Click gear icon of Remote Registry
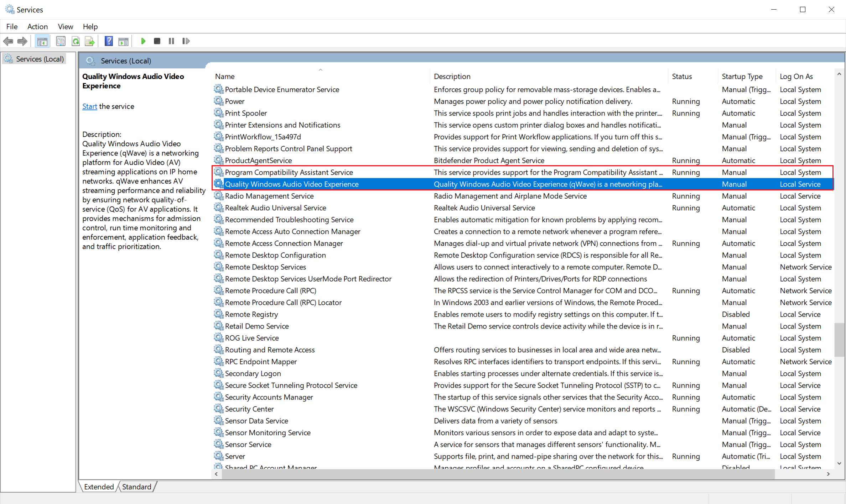The height and width of the screenshot is (504, 846). [218, 314]
